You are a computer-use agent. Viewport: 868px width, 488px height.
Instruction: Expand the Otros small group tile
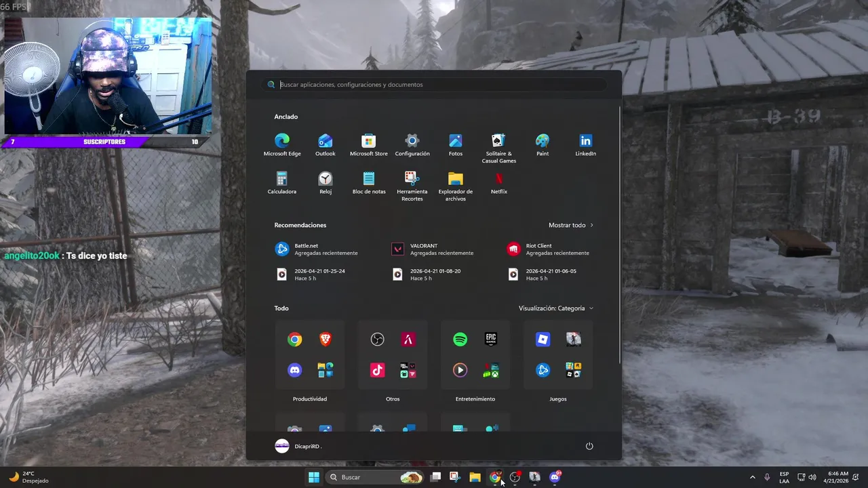[408, 370]
